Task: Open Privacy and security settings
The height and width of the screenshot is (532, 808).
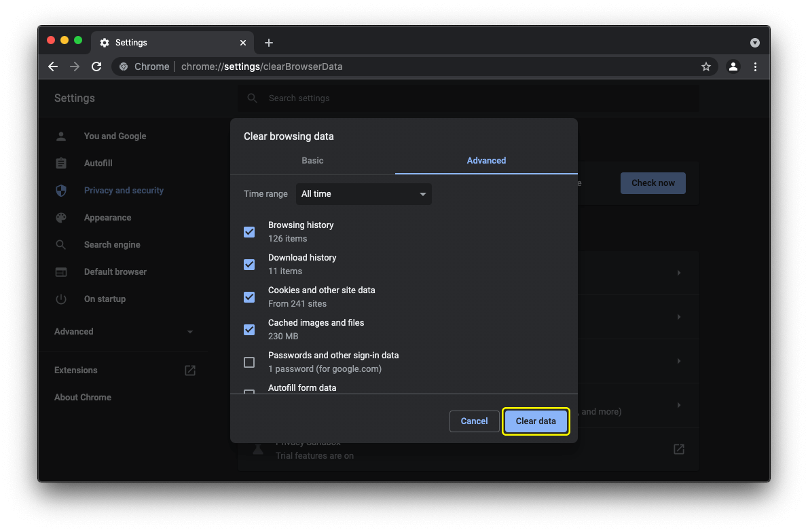Action: (x=124, y=190)
